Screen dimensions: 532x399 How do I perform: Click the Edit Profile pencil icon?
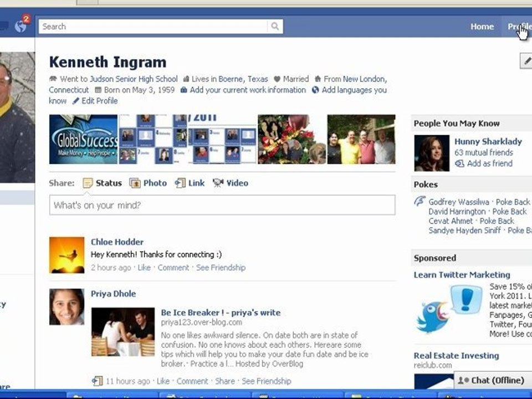pyautogui.click(x=76, y=101)
